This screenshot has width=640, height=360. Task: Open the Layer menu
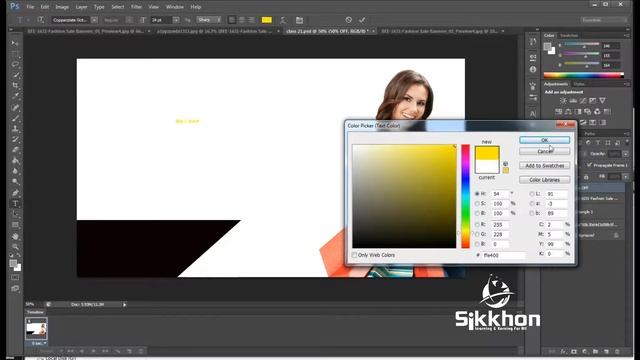pyautogui.click(x=81, y=7)
